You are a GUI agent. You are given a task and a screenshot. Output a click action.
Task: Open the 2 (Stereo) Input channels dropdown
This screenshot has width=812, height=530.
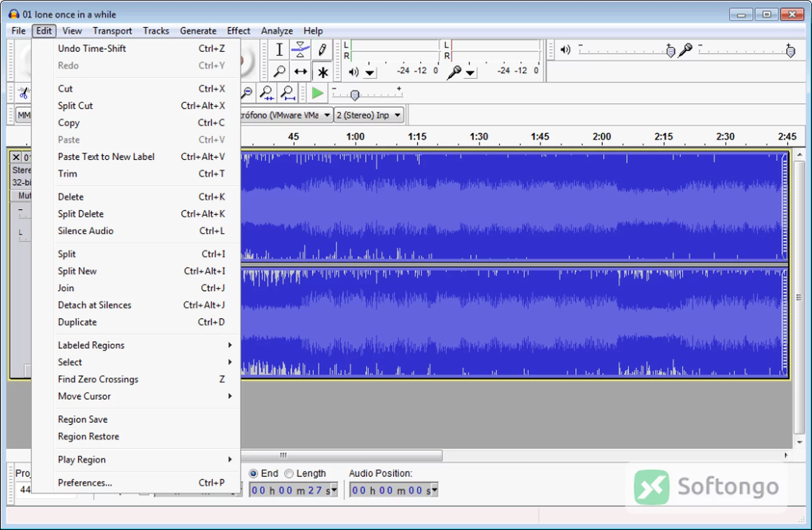(x=368, y=115)
